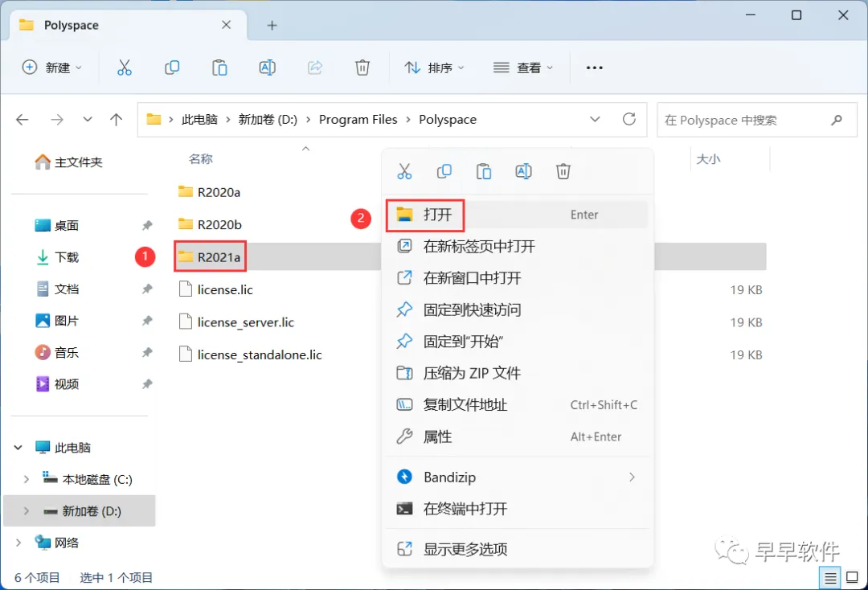Switch to the large icons view in the status bar
Viewport: 868px width, 590px height.
tap(853, 578)
